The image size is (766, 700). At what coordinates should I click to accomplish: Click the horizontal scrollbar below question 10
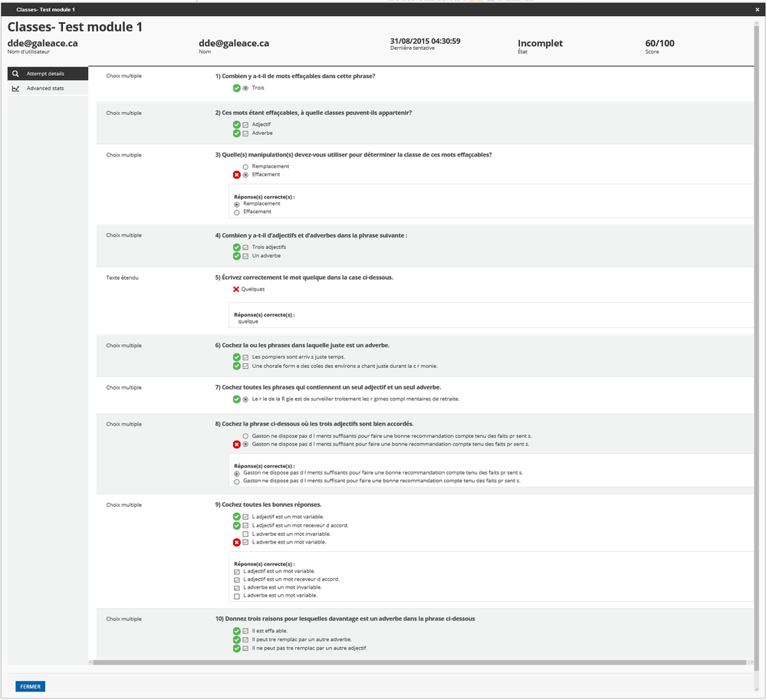point(419,662)
